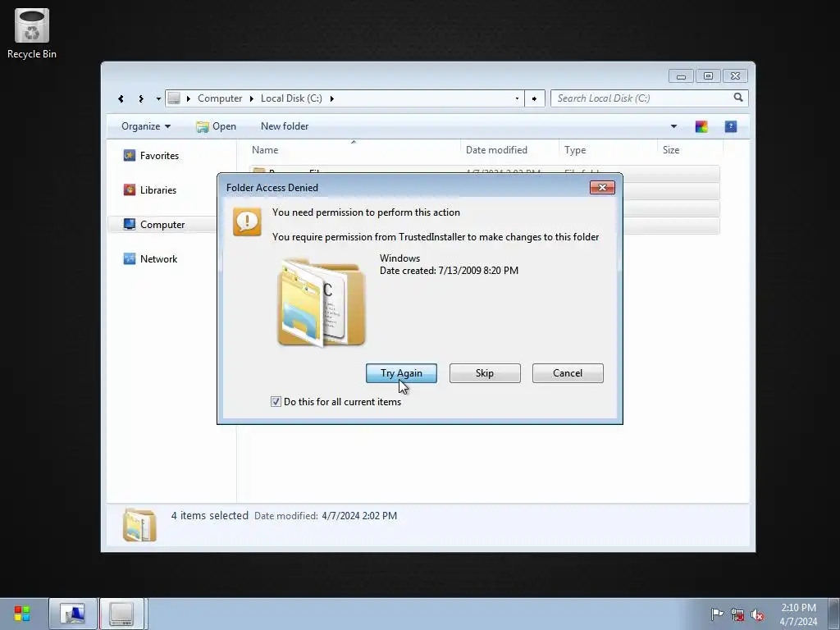Image resolution: width=840 pixels, height=630 pixels.
Task: Open the first pinned taskbar application
Action: (73, 614)
